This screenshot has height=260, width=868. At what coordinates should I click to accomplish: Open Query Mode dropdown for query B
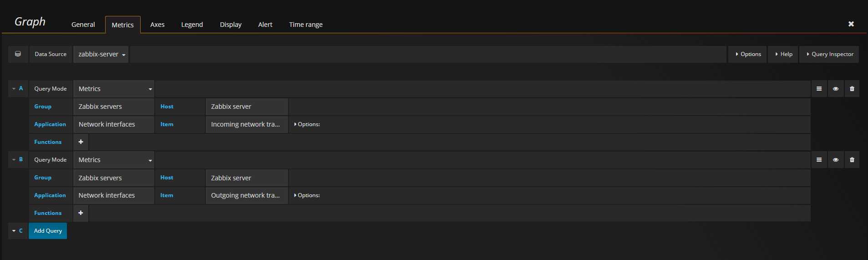[114, 160]
